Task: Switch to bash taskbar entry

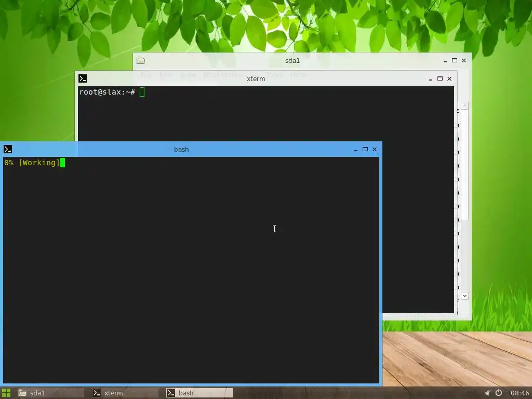Action: point(199,393)
